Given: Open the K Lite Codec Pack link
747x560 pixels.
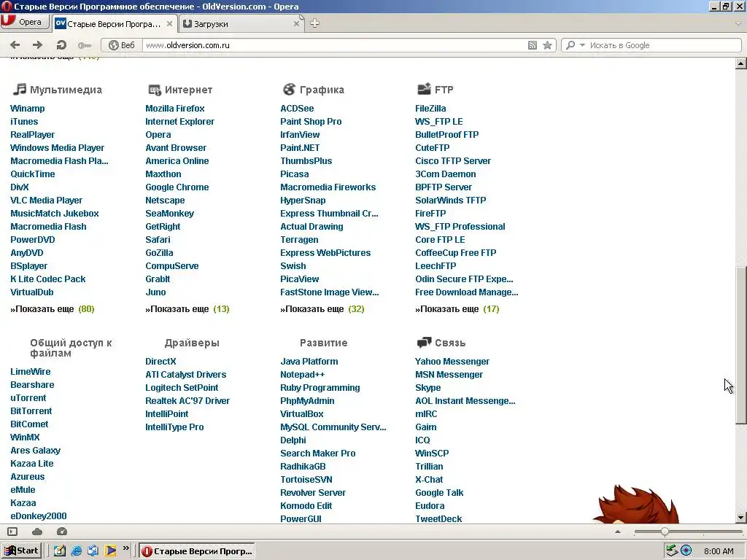Looking at the screenshot, I should point(47,279).
